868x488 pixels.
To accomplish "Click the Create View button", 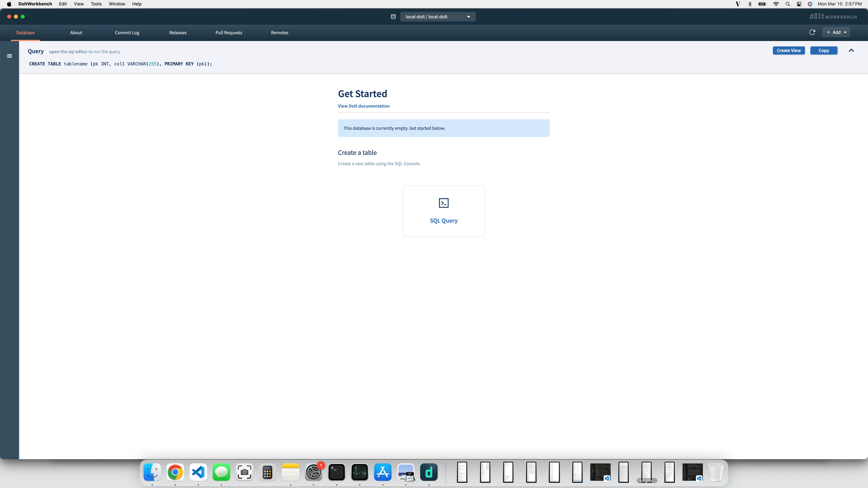I will pos(788,50).
